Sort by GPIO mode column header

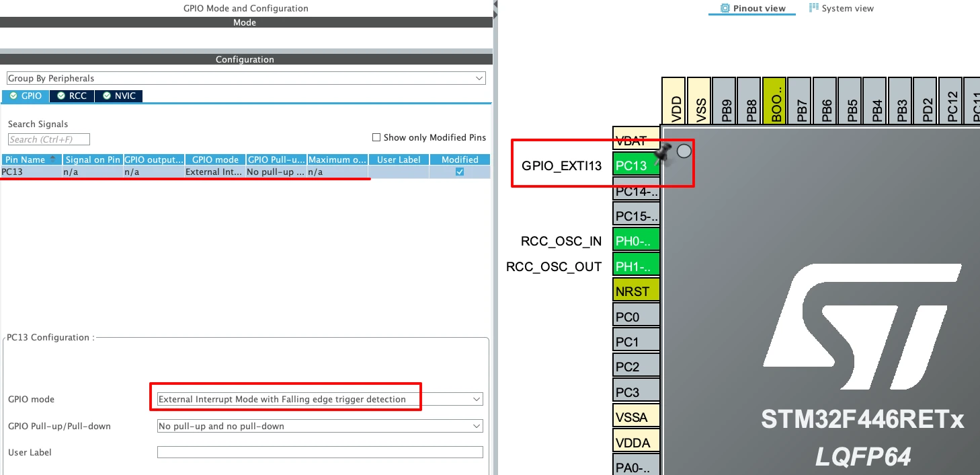pyautogui.click(x=215, y=159)
